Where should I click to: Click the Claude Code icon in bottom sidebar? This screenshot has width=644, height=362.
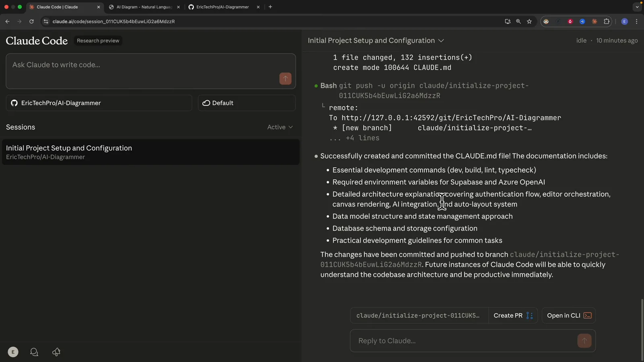point(56,352)
